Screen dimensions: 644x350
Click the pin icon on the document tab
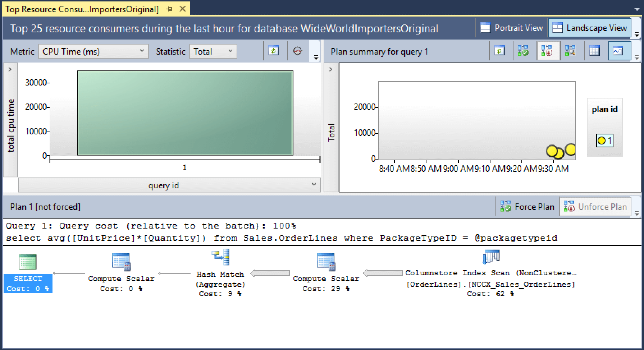point(170,9)
